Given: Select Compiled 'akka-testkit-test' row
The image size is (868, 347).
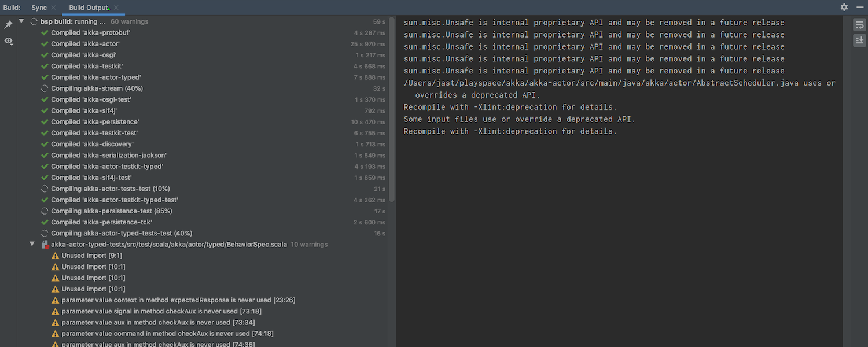Looking at the screenshot, I should [x=203, y=133].
